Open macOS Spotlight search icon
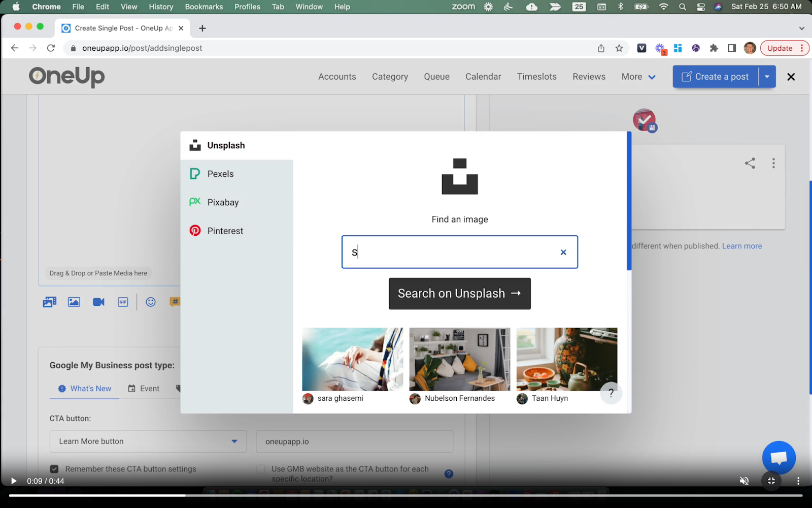812x508 pixels. (683, 7)
